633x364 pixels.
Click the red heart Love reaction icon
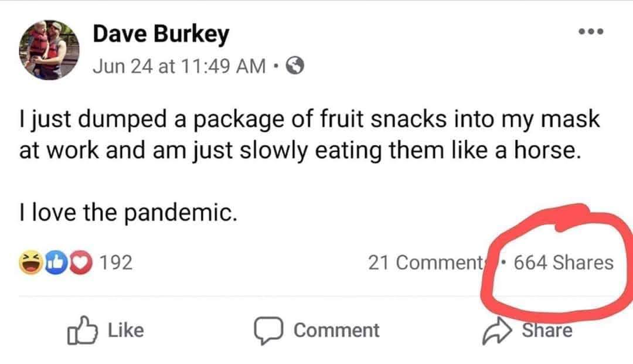coord(72,262)
